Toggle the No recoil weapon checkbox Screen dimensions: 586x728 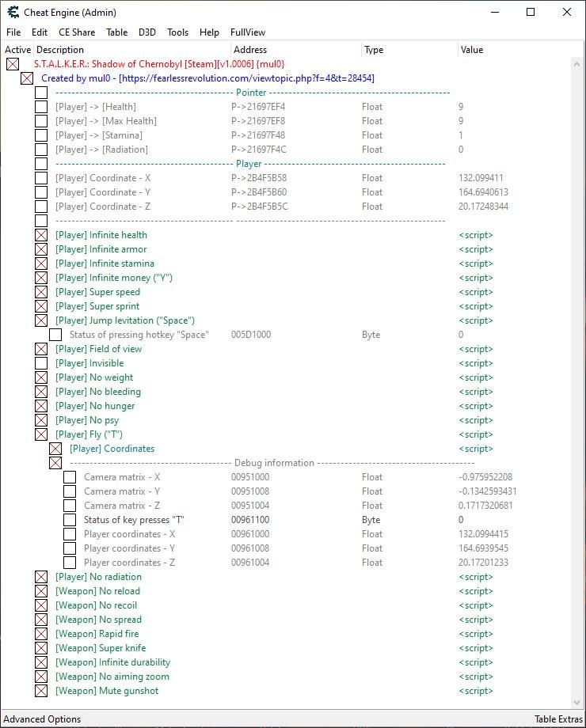[x=41, y=605]
